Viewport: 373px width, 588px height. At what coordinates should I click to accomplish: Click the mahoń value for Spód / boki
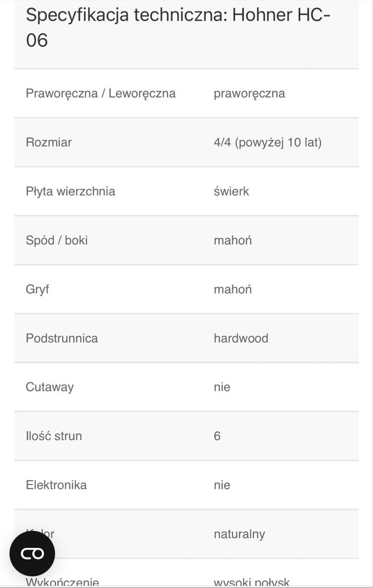point(232,240)
